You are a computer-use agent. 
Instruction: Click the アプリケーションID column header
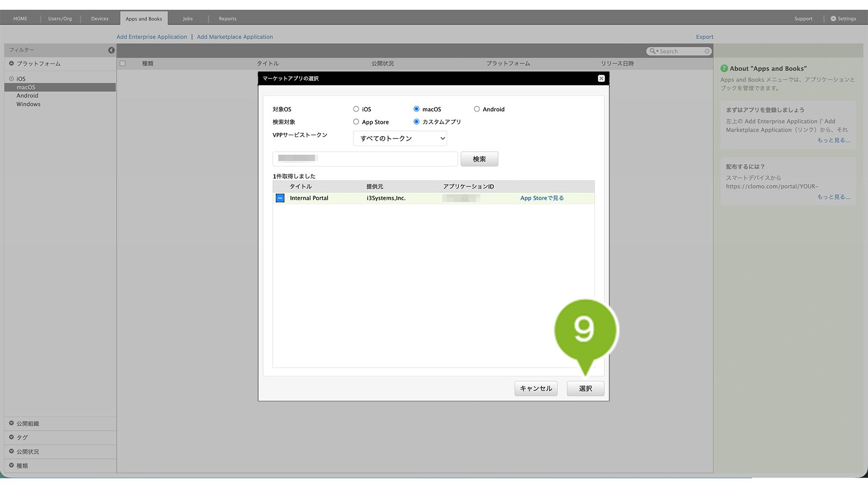coord(469,186)
